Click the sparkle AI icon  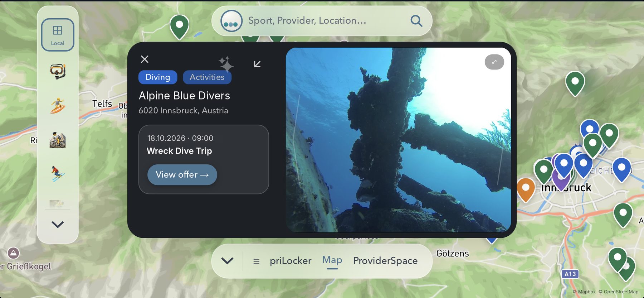pos(226,64)
